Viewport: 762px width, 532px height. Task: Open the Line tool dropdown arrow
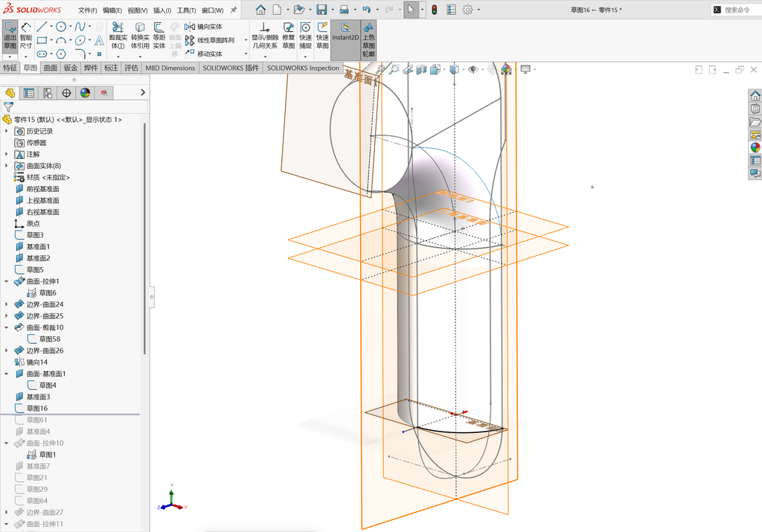(x=51, y=27)
